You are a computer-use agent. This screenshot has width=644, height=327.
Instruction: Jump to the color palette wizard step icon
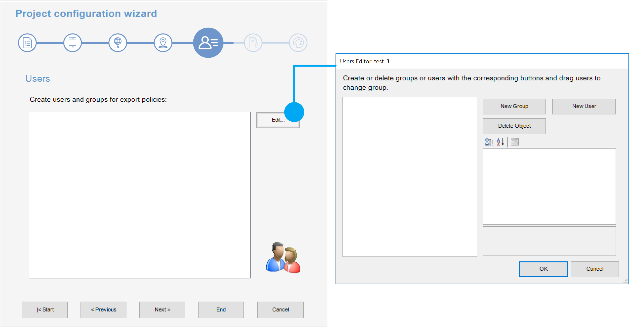click(x=298, y=43)
